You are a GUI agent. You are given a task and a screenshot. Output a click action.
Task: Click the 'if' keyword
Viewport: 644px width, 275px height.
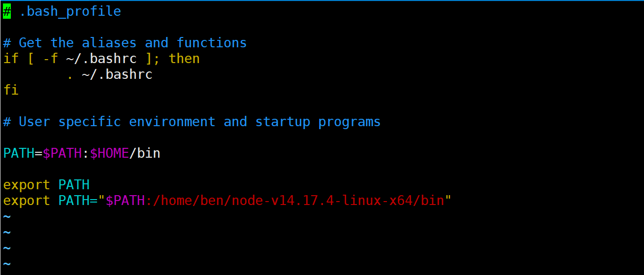point(11,59)
